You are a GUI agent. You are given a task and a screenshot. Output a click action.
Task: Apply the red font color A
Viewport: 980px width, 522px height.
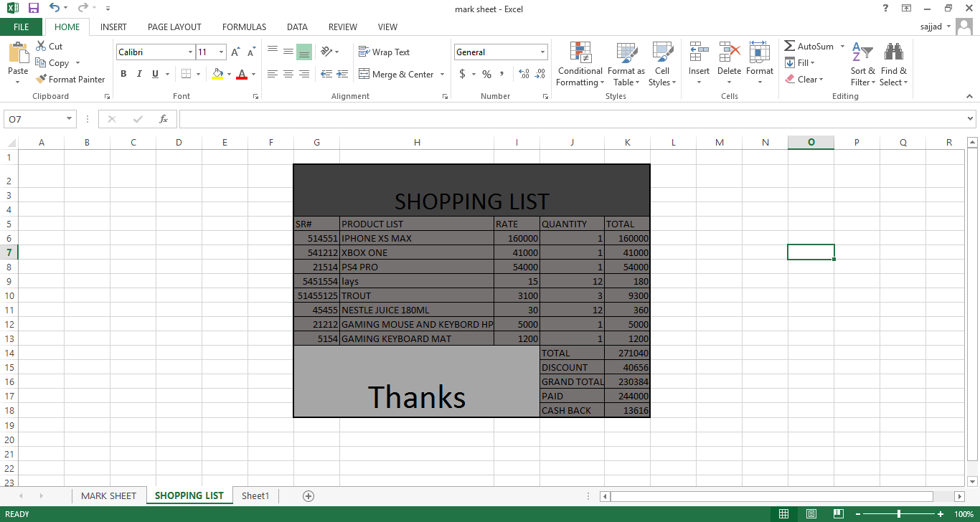[x=242, y=74]
